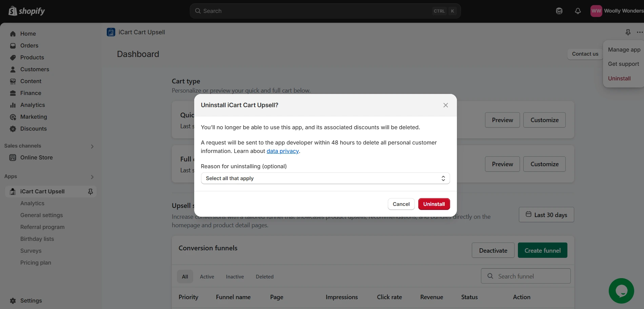Open the Sidekick assistant icon in top bar
The height and width of the screenshot is (309, 644).
[559, 11]
